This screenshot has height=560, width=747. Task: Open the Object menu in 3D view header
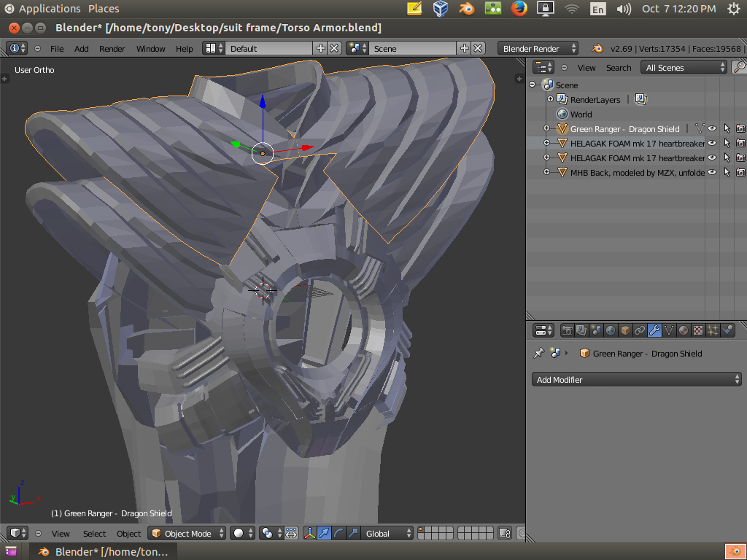coord(128,534)
